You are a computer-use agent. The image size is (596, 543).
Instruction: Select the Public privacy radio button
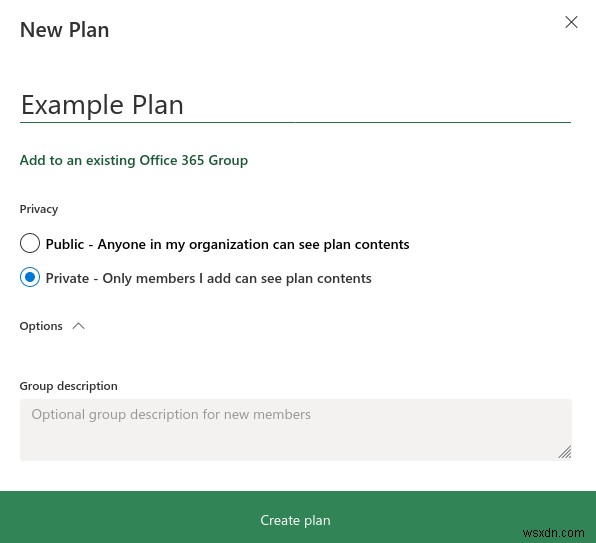click(30, 243)
